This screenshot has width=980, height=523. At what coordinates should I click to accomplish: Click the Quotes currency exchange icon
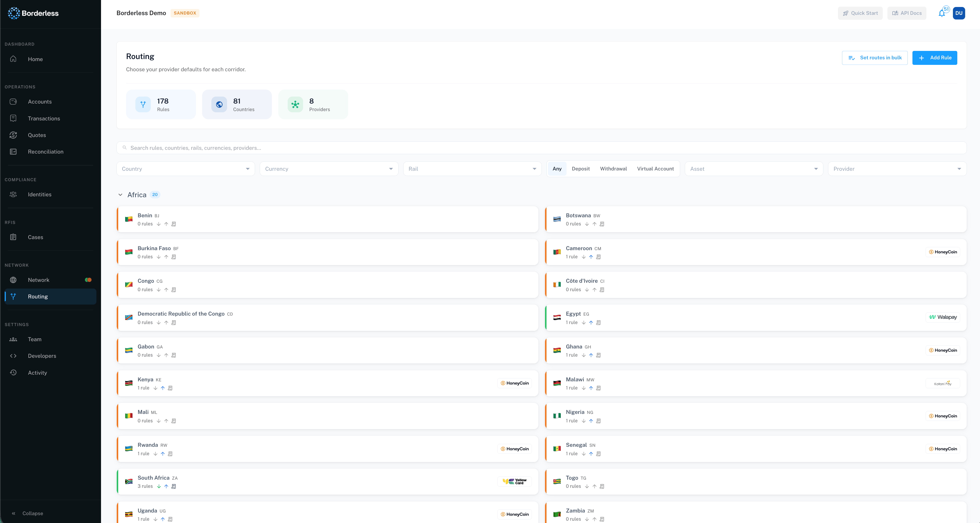tap(13, 135)
